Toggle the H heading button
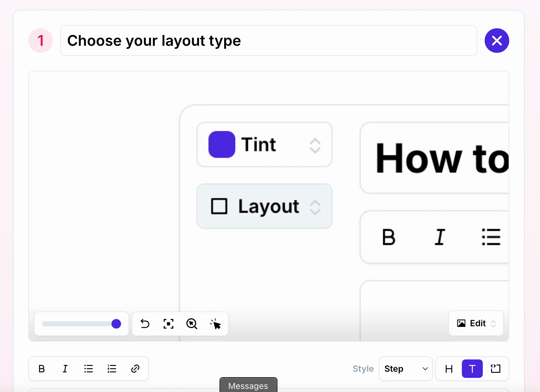This screenshot has height=392, width=540. (x=449, y=369)
